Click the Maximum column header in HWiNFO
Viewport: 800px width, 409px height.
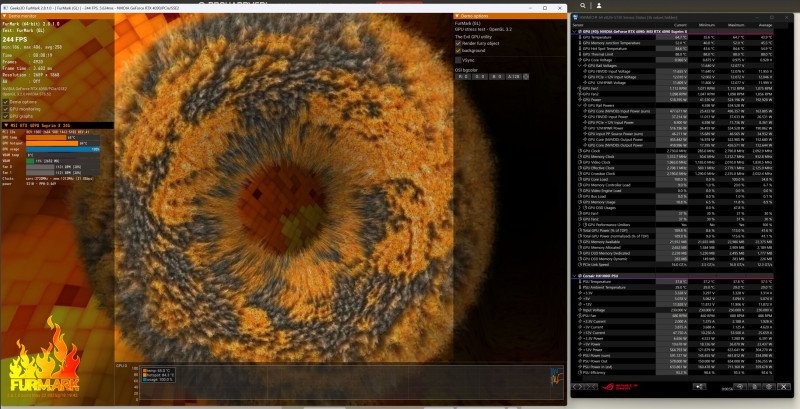tap(737, 25)
